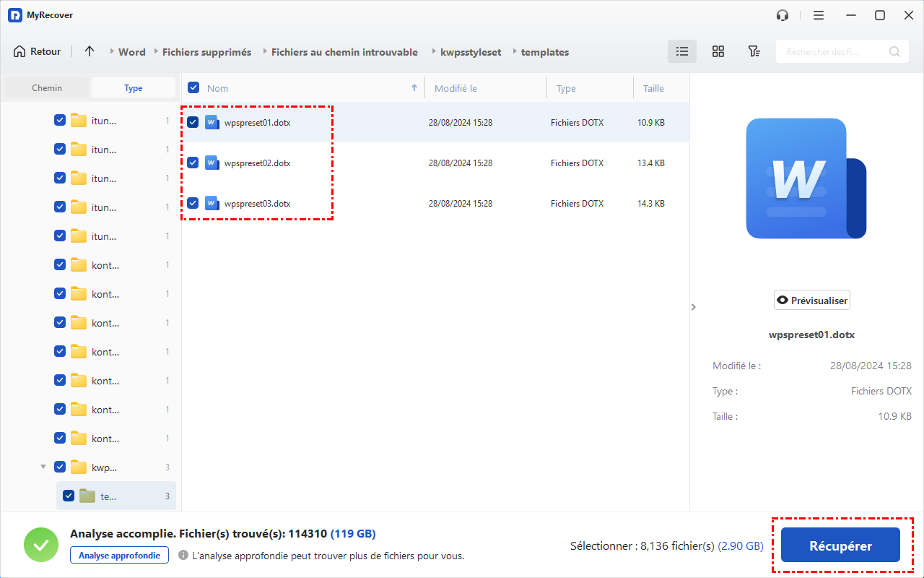Open the hamburger menu in title bar
The height and width of the screenshot is (578, 924).
pyautogui.click(x=818, y=15)
